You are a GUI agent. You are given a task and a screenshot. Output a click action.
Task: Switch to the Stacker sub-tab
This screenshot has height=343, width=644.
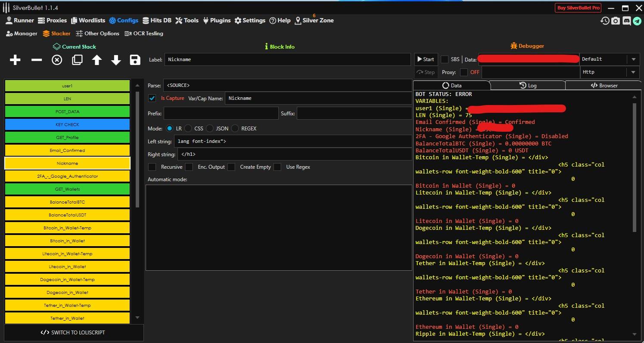pos(56,33)
